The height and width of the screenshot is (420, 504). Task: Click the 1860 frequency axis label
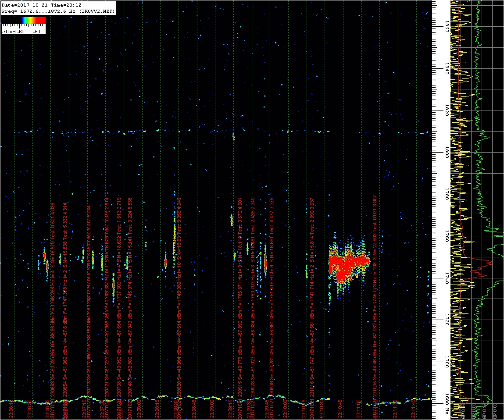click(446, 26)
